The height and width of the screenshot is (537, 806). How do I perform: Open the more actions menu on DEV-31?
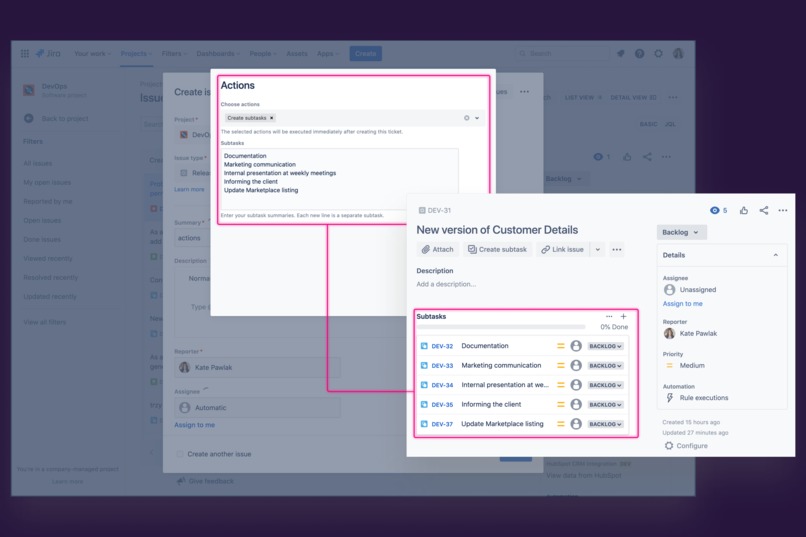783,210
